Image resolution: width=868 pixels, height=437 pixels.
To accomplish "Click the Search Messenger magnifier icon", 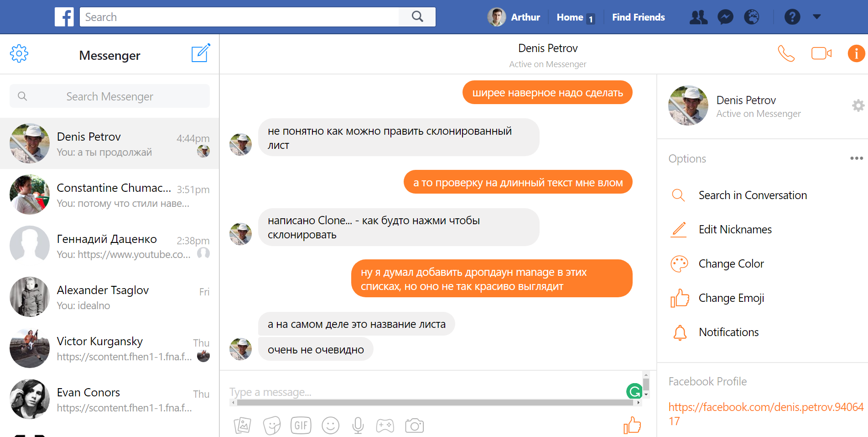I will pyautogui.click(x=22, y=96).
